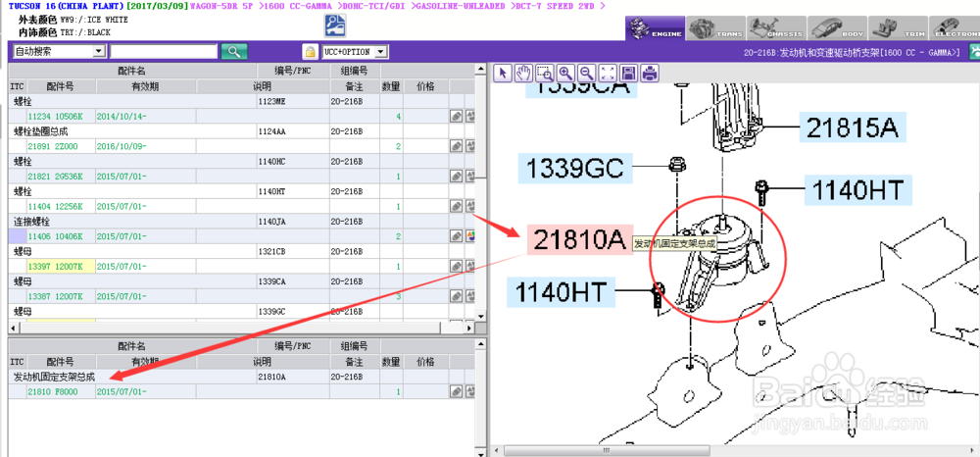The width and height of the screenshot is (980, 457).
Task: Activate the hand pan tool
Action: pos(523,74)
